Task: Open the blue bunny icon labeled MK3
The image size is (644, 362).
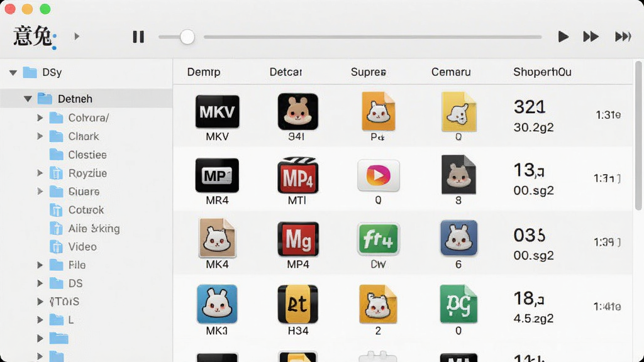Action: (217, 304)
